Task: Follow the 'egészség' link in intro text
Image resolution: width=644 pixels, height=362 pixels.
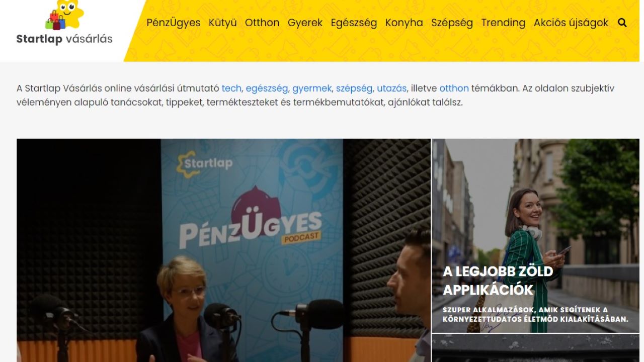Action: (267, 88)
